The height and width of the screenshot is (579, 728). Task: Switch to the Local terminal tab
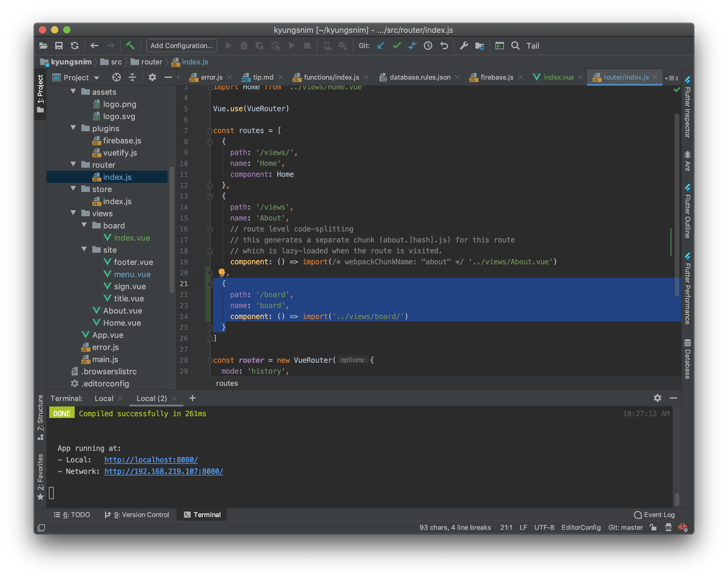tap(104, 398)
